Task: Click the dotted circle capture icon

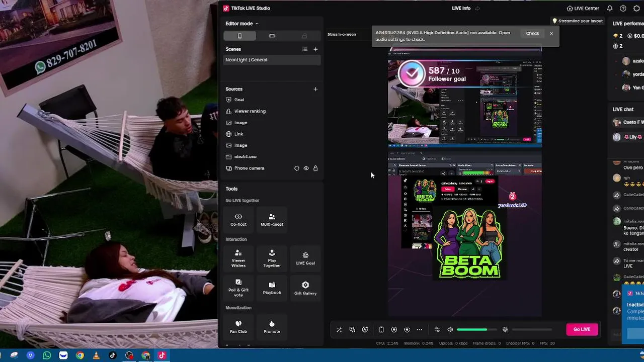Action: click(407, 330)
